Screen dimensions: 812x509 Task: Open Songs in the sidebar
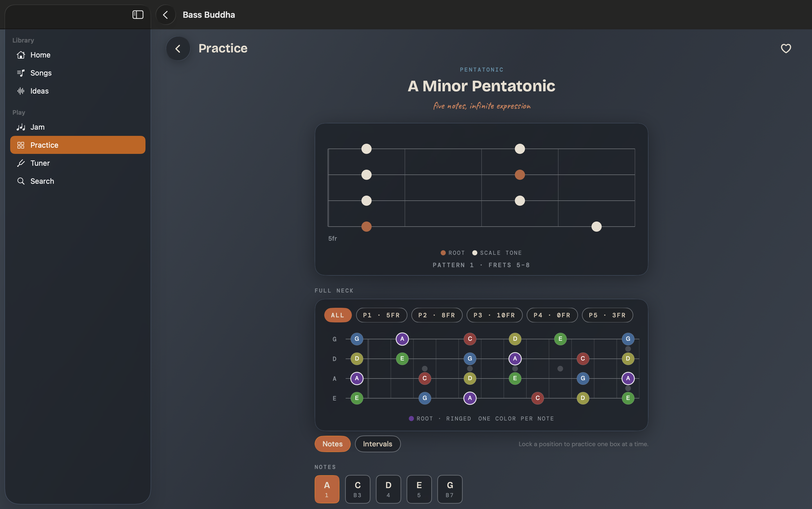(78, 73)
